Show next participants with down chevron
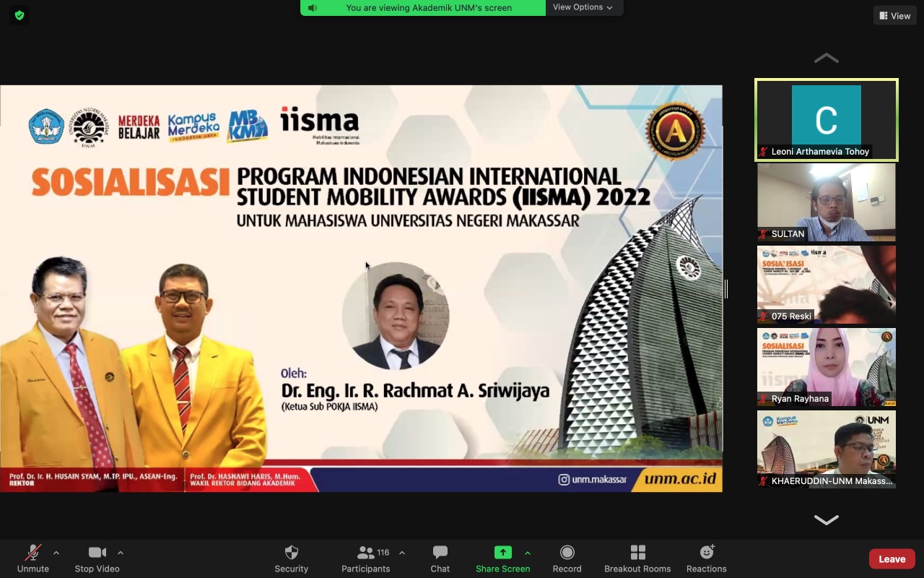The width and height of the screenshot is (924, 578). coord(827,519)
